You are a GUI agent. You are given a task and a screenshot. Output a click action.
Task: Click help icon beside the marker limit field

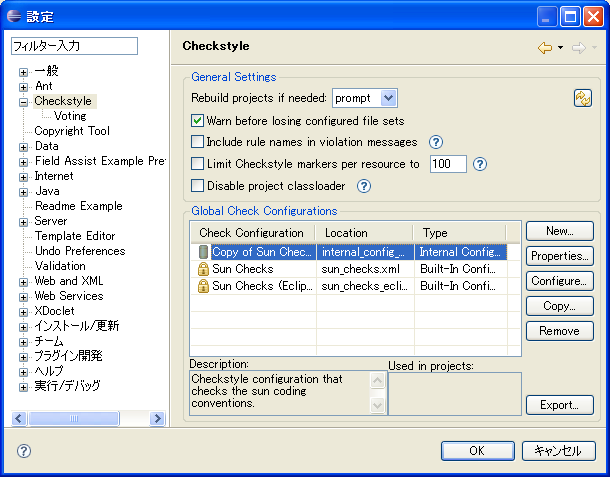click(480, 164)
